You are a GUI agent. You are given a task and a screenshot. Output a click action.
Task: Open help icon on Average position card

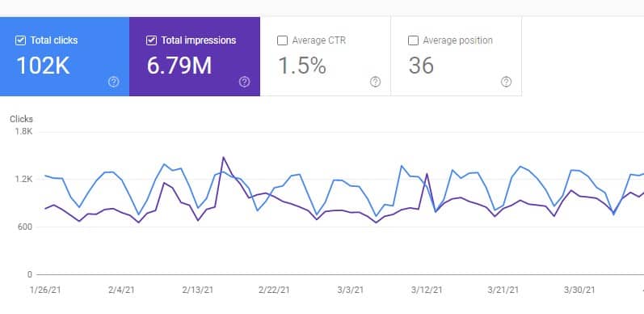click(x=506, y=82)
